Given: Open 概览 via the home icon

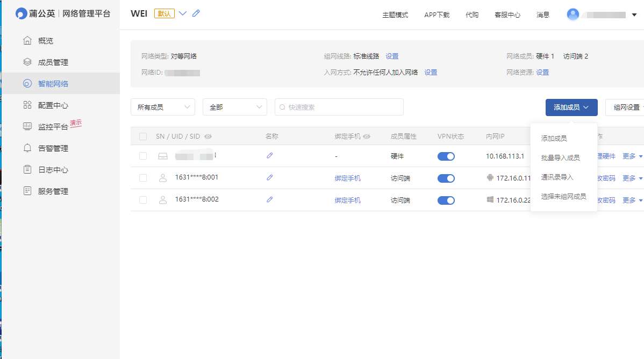Looking at the screenshot, I should [27, 40].
